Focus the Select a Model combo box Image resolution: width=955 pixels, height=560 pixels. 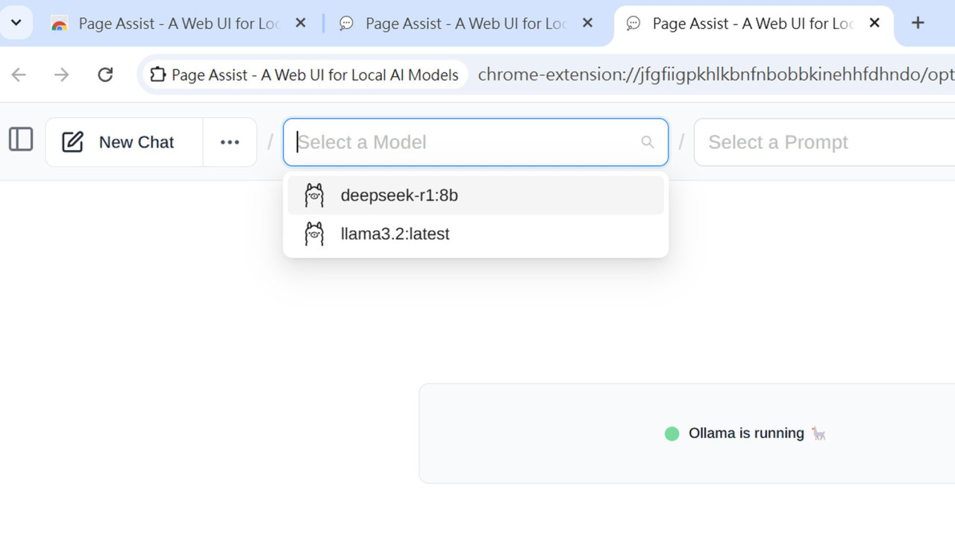click(463, 142)
